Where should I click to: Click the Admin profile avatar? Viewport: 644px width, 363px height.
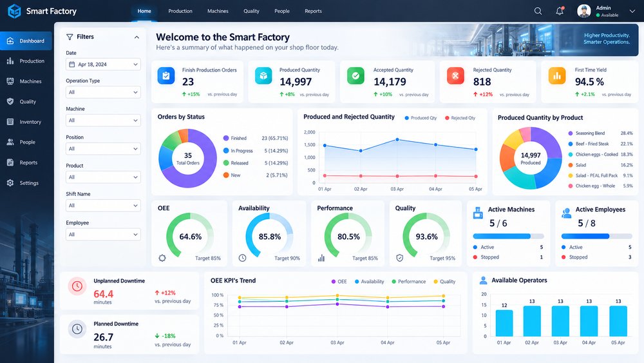[583, 11]
